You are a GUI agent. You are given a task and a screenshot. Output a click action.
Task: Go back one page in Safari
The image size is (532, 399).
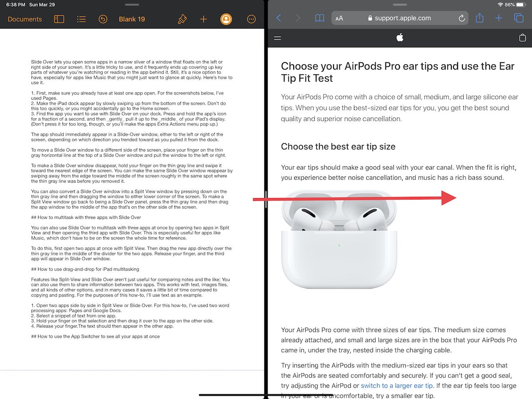pyautogui.click(x=279, y=18)
